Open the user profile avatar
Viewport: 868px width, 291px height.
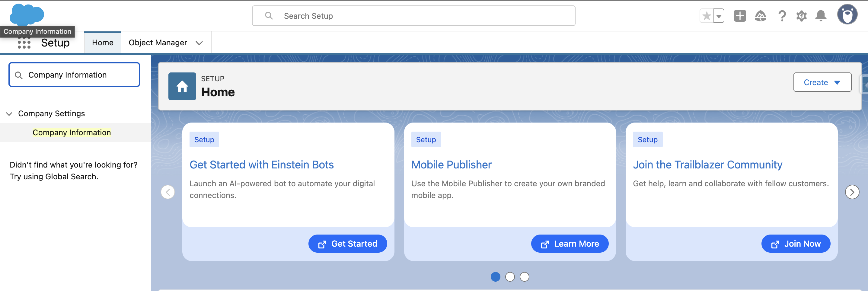(847, 14)
